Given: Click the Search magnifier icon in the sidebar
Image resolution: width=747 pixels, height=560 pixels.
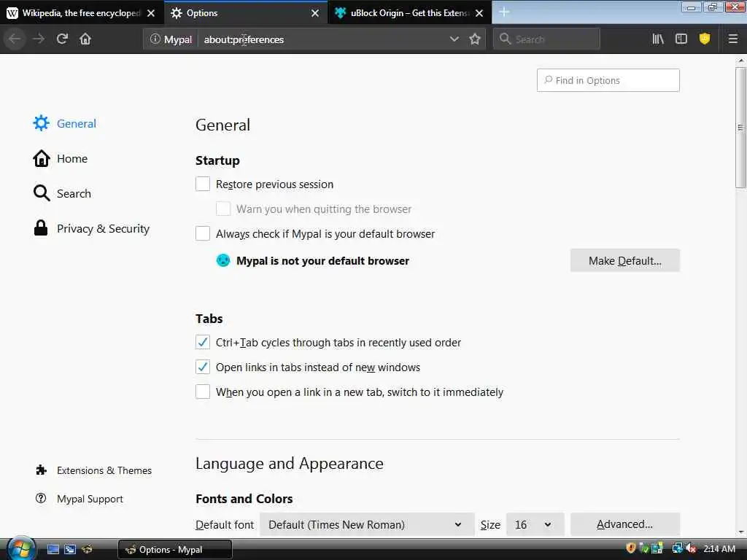Looking at the screenshot, I should coord(42,193).
